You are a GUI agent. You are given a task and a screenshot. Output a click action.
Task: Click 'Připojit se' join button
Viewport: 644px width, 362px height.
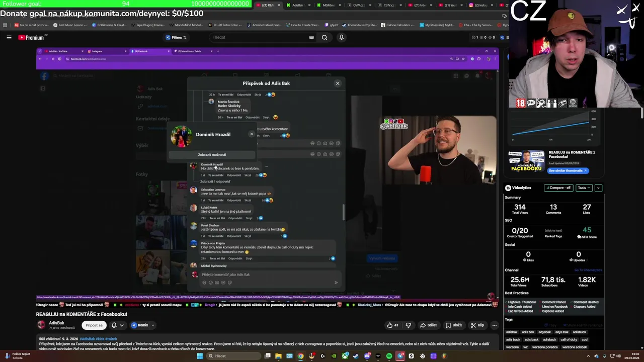[94, 325]
